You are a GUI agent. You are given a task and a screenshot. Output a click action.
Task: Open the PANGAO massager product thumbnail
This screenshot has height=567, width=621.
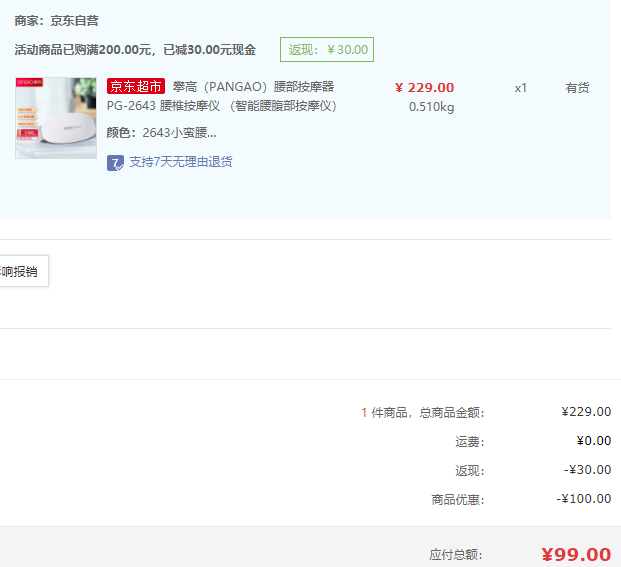[x=56, y=118]
